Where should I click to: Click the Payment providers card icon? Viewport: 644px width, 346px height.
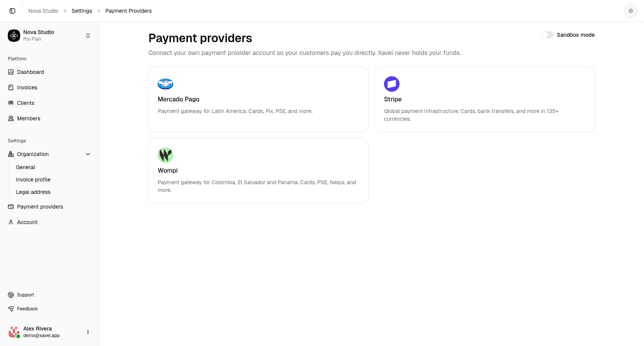(x=11, y=207)
